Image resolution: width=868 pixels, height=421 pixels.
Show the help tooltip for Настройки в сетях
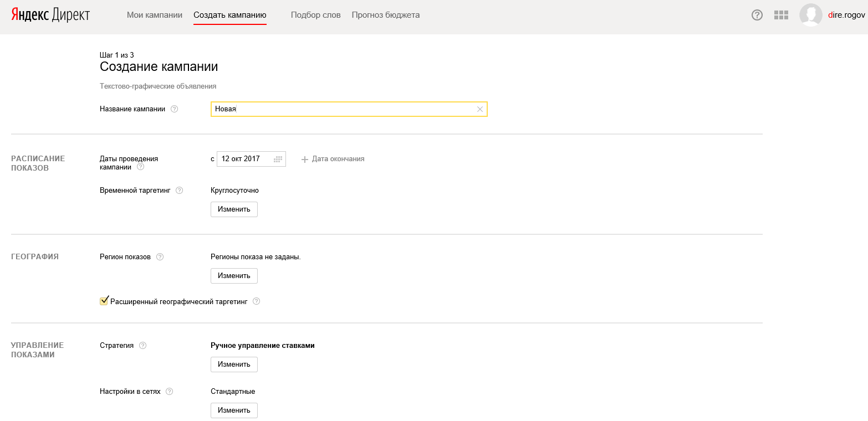tap(169, 392)
